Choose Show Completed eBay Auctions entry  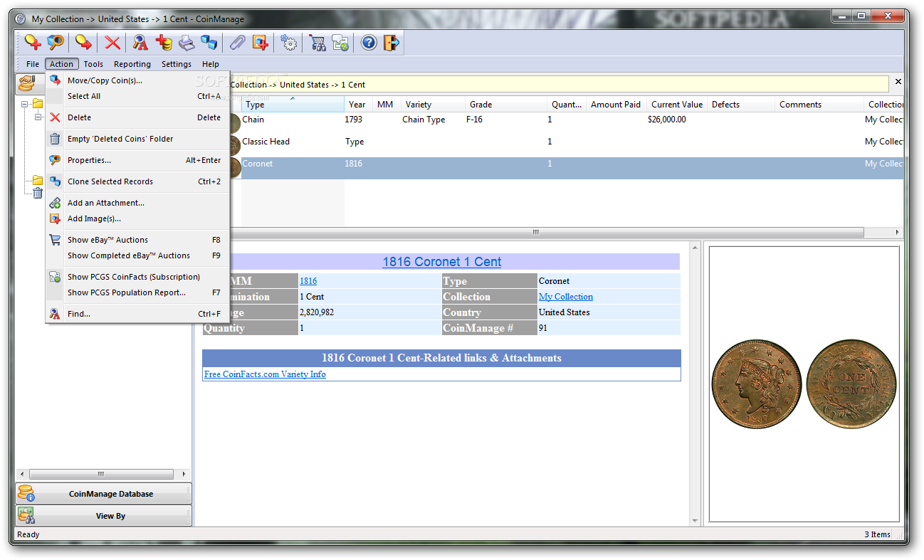(x=137, y=255)
